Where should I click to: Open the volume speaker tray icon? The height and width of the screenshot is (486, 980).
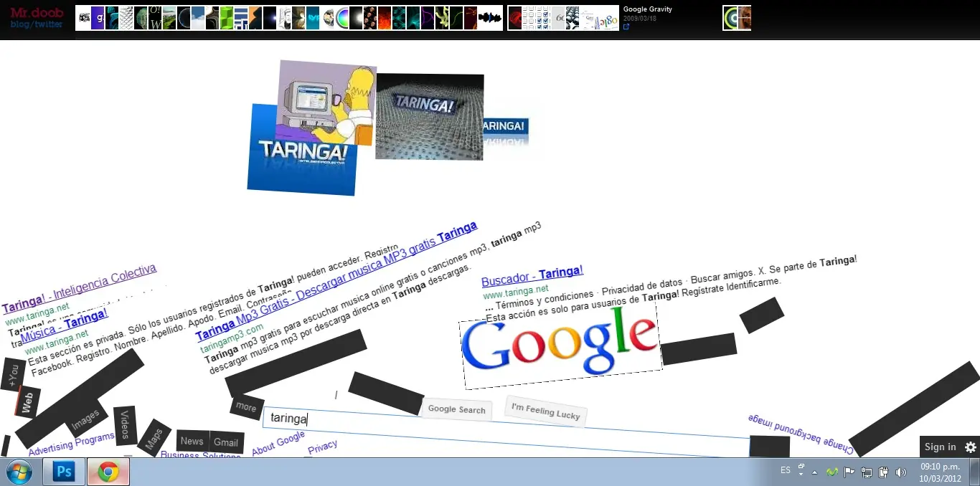point(901,472)
